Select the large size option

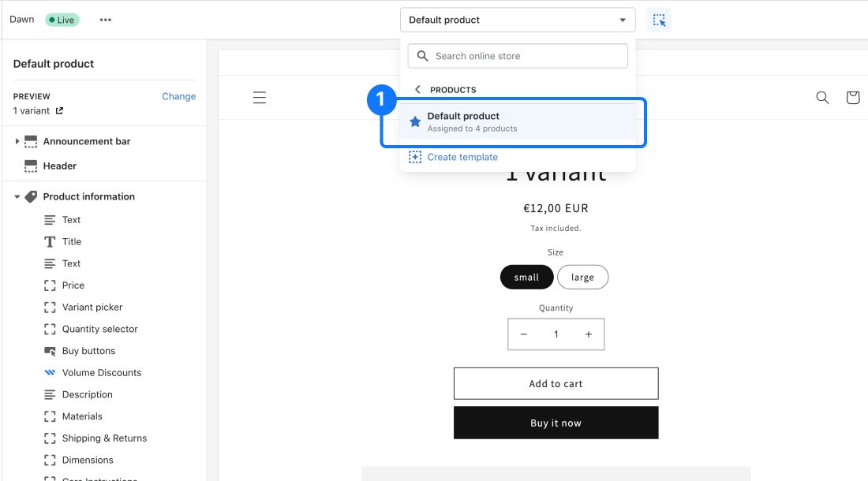point(582,278)
